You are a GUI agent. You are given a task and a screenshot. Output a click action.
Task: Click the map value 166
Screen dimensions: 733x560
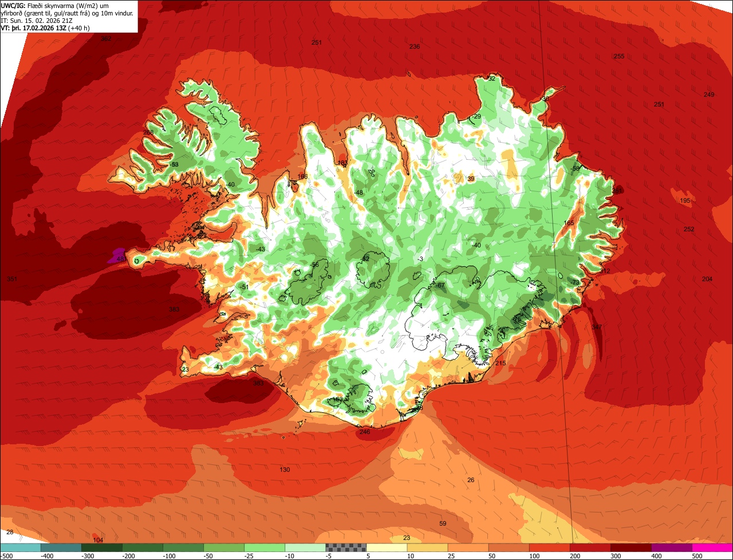(302, 176)
